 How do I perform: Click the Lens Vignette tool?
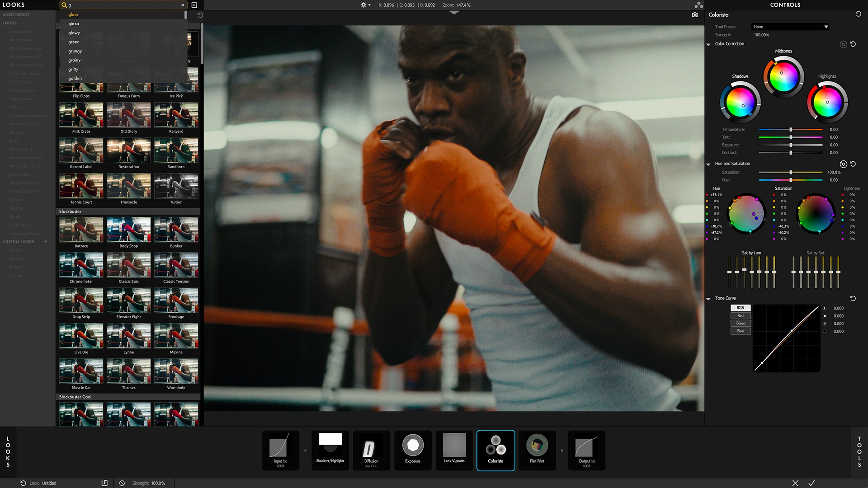pos(454,450)
